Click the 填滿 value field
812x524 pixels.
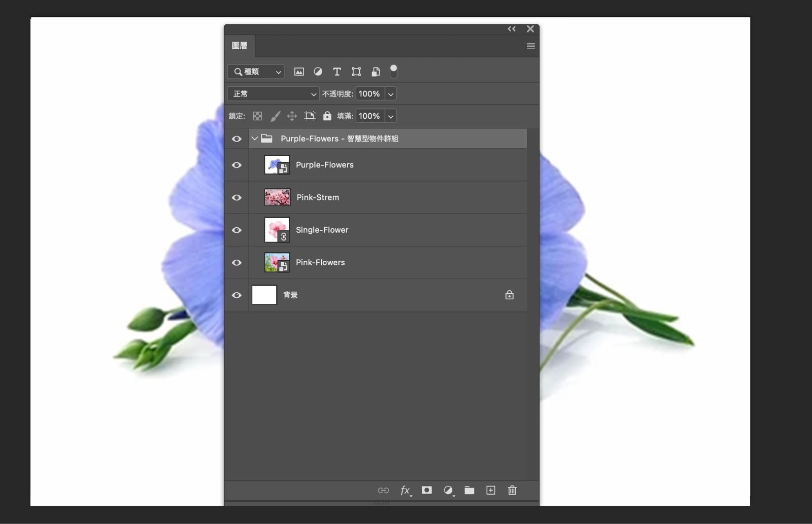(x=370, y=116)
